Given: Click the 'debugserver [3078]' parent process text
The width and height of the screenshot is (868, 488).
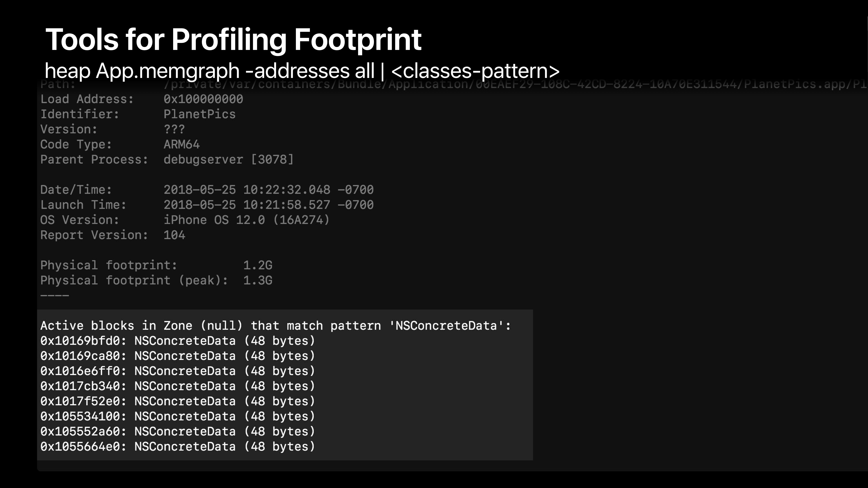Looking at the screenshot, I should click(x=229, y=160).
